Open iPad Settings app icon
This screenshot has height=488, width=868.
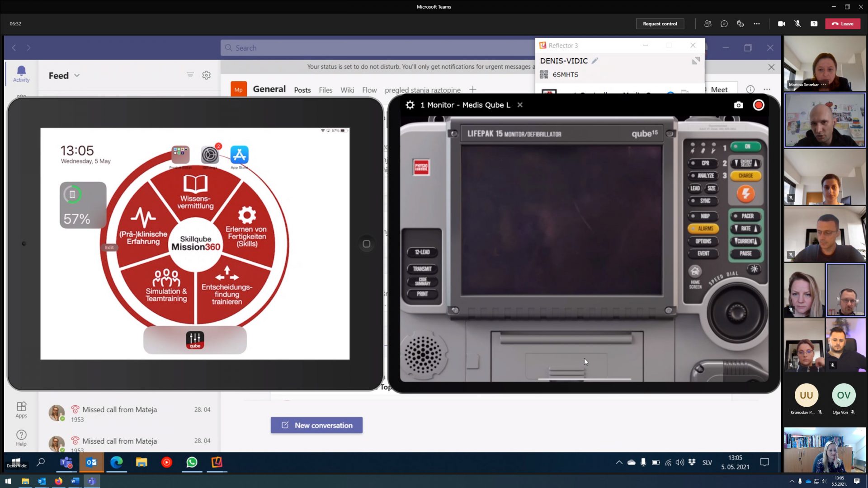[210, 155]
